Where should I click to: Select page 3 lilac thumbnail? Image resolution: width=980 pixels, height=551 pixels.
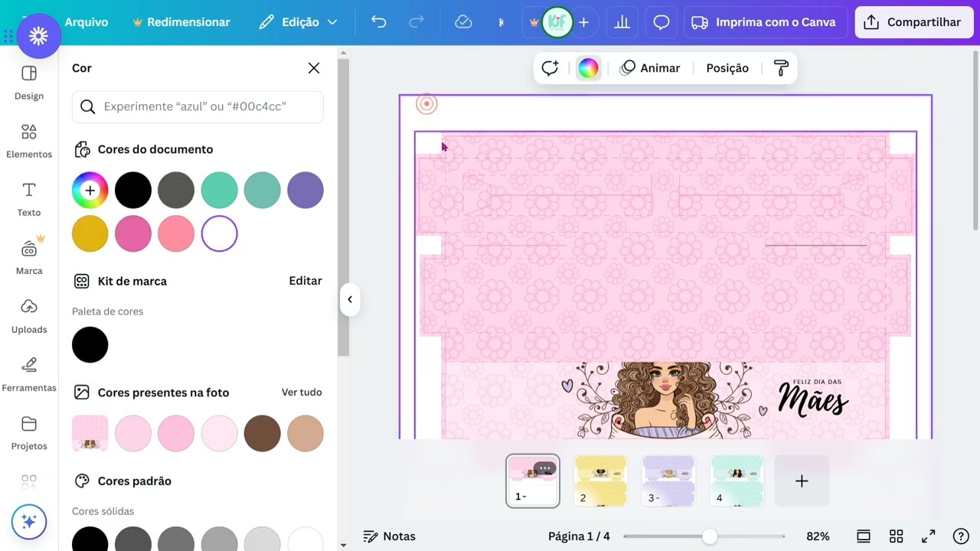(668, 481)
